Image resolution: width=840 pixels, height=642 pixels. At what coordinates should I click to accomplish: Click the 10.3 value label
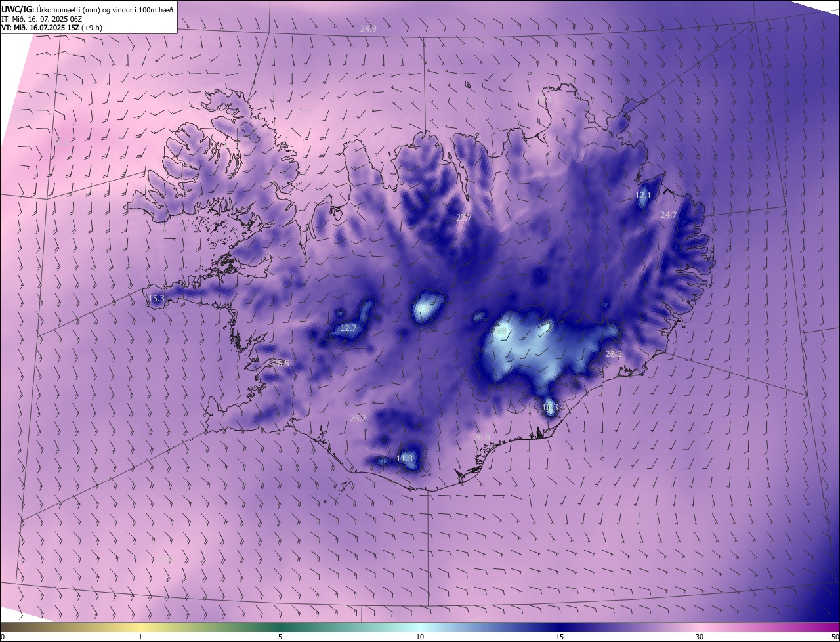[x=550, y=408]
